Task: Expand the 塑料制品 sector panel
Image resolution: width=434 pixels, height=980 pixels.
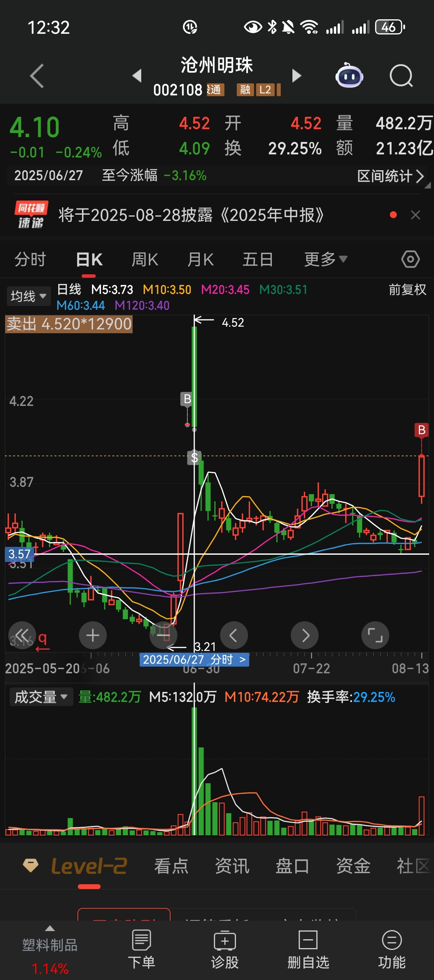Action: pos(50,950)
